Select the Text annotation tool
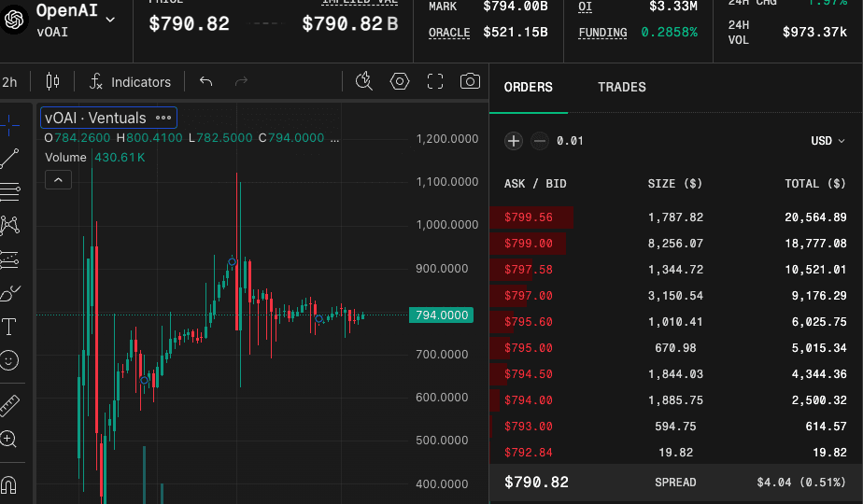863x504 pixels. 8,327
